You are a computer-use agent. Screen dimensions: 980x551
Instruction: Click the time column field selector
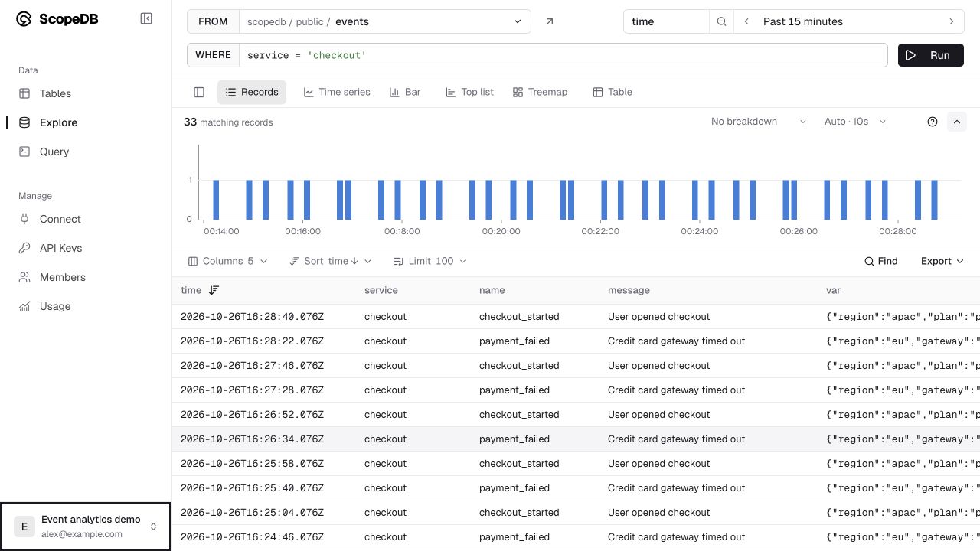point(666,21)
